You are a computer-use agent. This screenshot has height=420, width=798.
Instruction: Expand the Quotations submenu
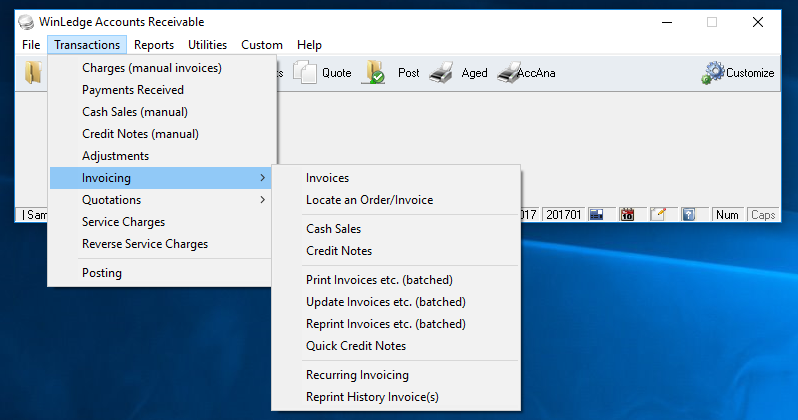pos(160,200)
